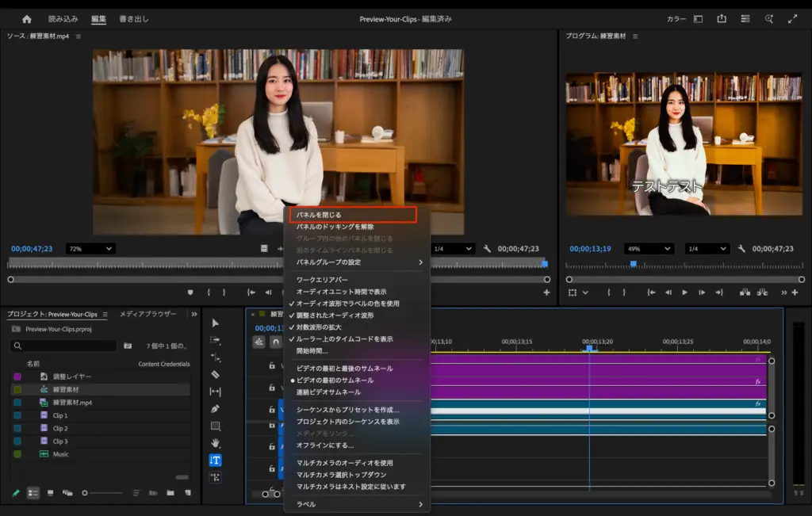Open the 49% zoom level dropdown
Viewport: 812px width, 516px height.
coord(647,248)
